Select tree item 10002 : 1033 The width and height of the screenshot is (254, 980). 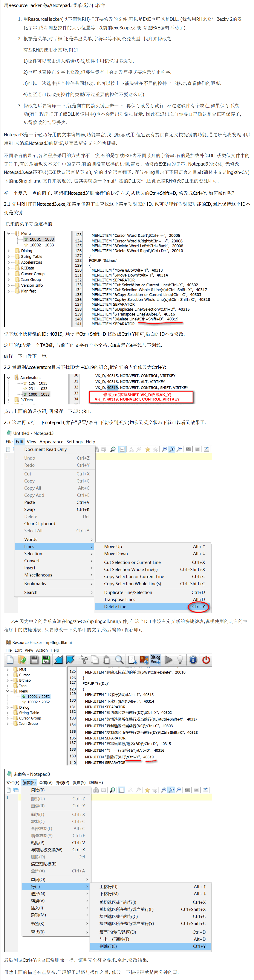pyautogui.click(x=41, y=245)
